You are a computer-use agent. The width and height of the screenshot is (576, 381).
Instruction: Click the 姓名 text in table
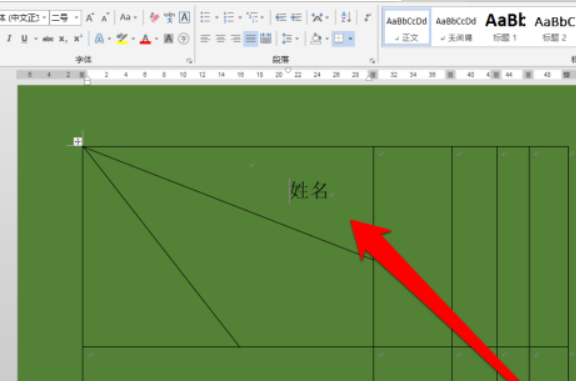click(x=309, y=190)
